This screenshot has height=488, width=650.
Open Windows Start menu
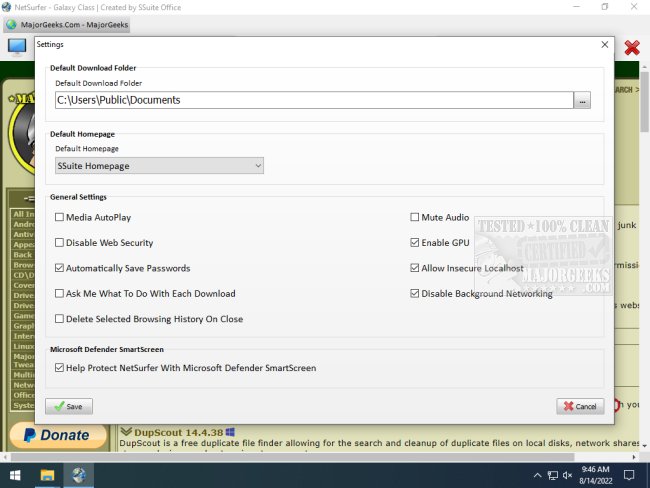point(15,475)
